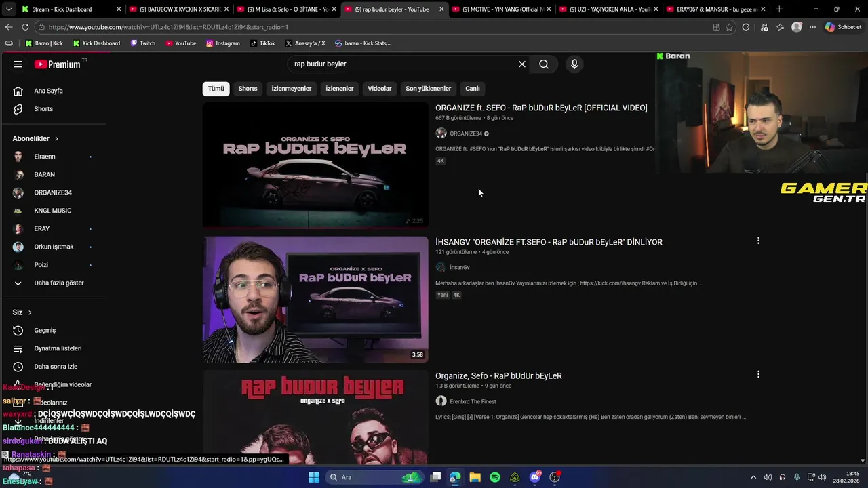Open the Instagram bookmark
The image size is (868, 488).
coord(223,43)
